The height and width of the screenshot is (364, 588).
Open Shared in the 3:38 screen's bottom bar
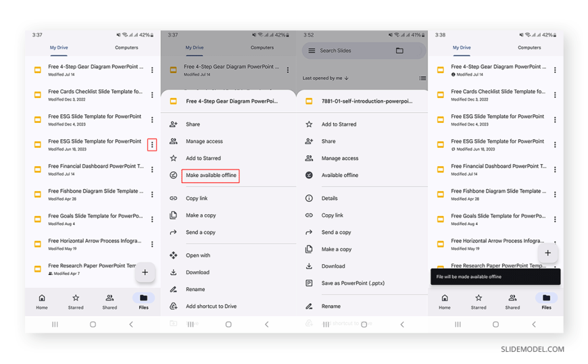click(512, 302)
